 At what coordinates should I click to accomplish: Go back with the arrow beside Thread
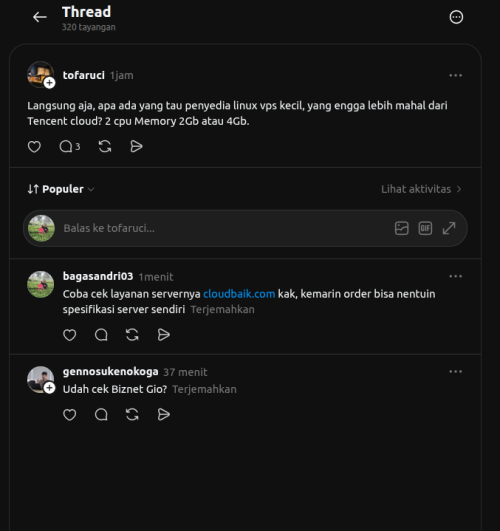pyautogui.click(x=40, y=17)
